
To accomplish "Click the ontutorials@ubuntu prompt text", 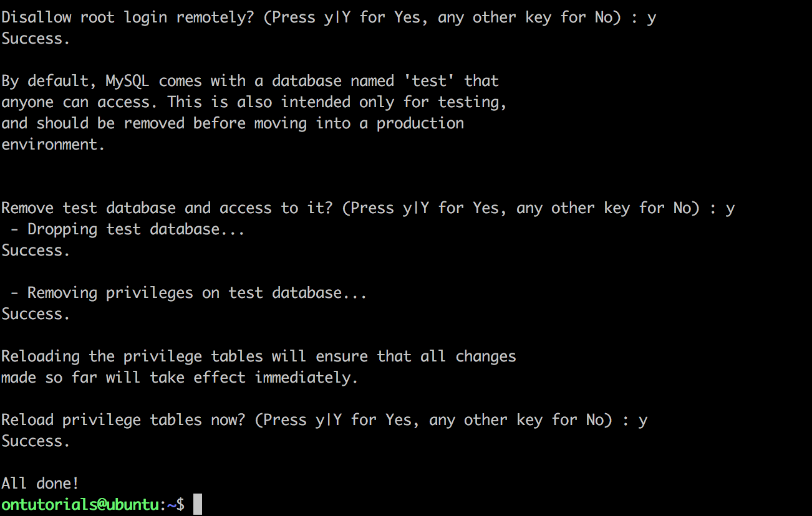I will [80, 504].
